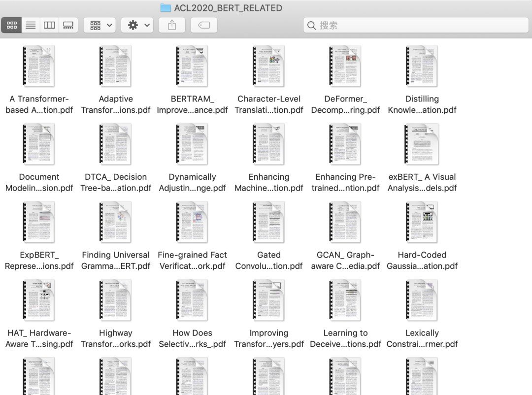Viewport: 532px width, 395px height.
Task: Select Document Modelin...sion.pdf file icon
Action: click(x=39, y=144)
